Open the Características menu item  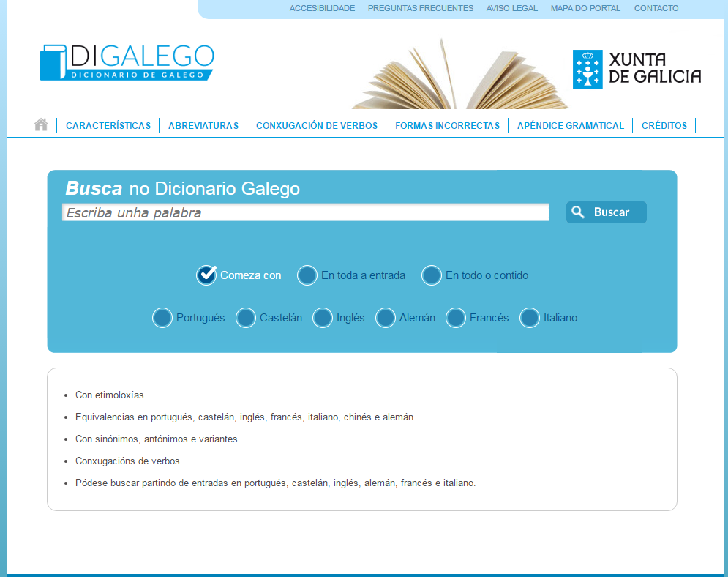pos(108,126)
